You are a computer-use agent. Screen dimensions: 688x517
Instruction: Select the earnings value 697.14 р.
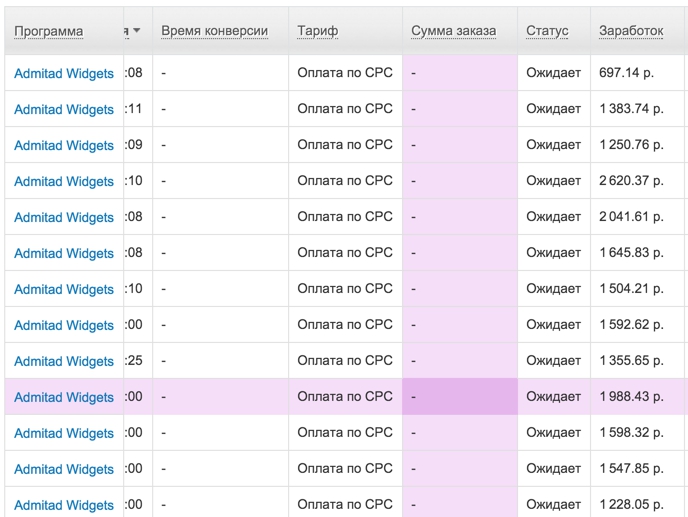626,73
